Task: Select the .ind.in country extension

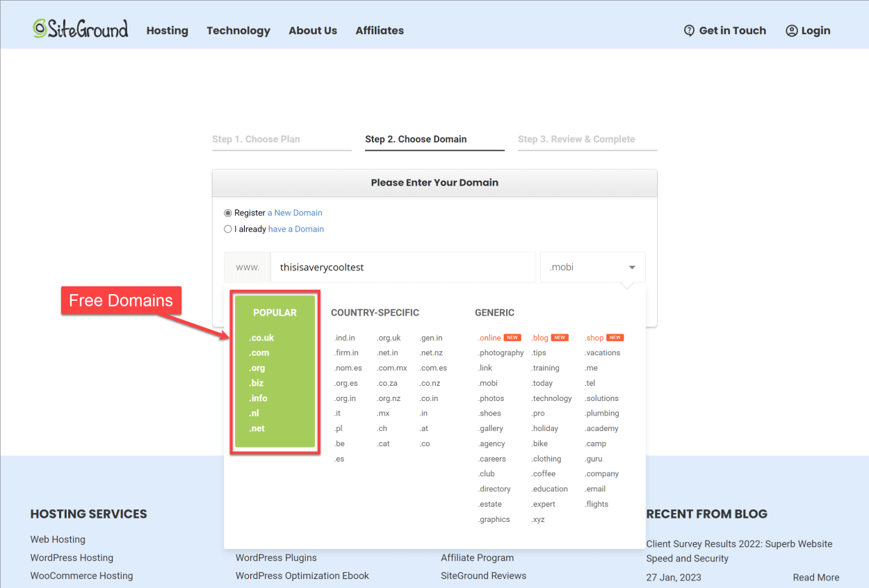Action: (345, 338)
